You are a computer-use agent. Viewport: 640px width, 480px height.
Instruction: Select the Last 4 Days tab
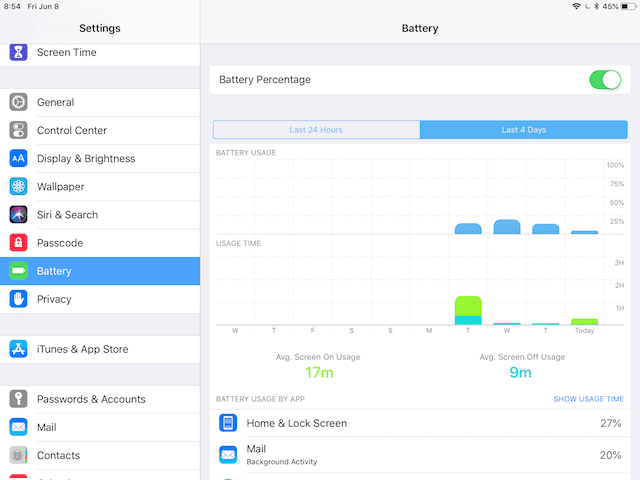[523, 130]
